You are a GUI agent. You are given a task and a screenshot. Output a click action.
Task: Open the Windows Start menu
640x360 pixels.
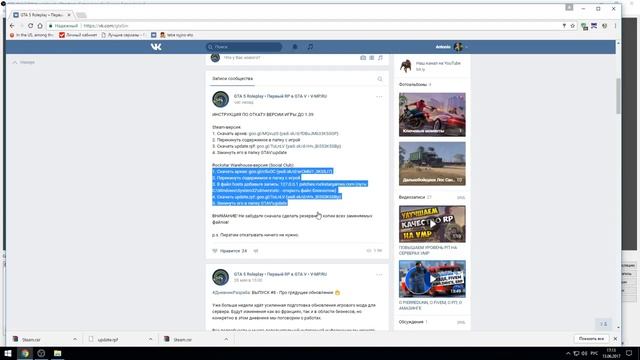7,353
